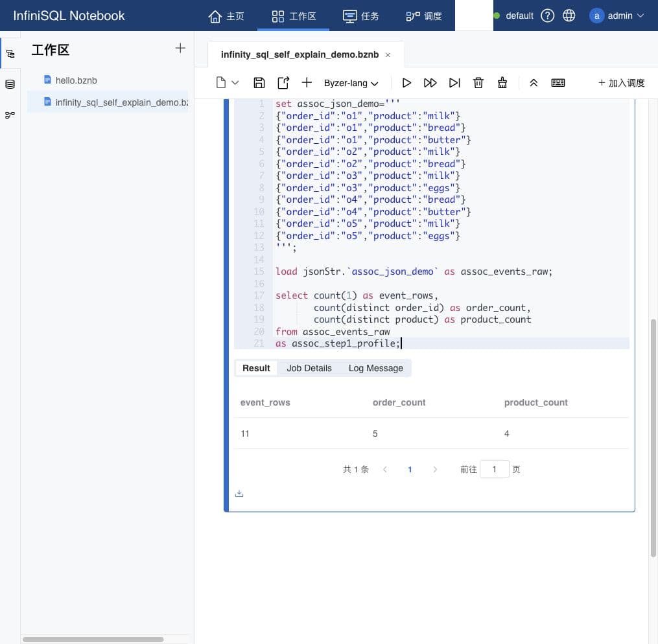
Task: Add a new cell with the plus icon
Action: 307,82
